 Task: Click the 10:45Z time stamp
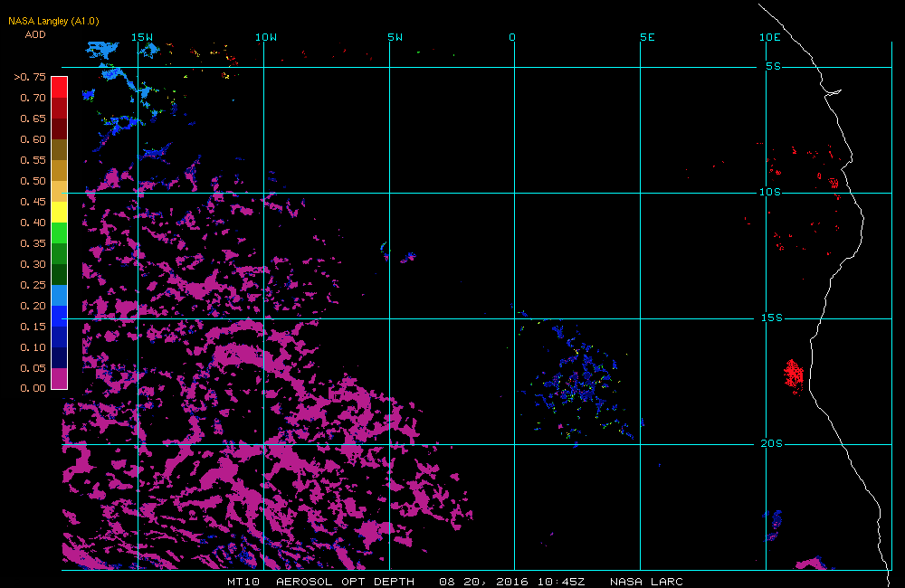point(561,581)
